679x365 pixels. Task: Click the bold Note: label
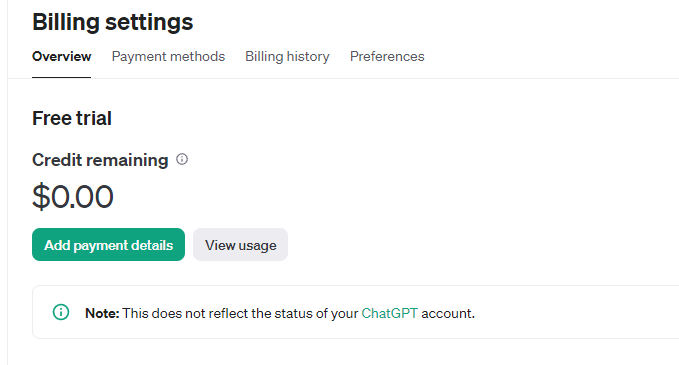pyautogui.click(x=102, y=313)
